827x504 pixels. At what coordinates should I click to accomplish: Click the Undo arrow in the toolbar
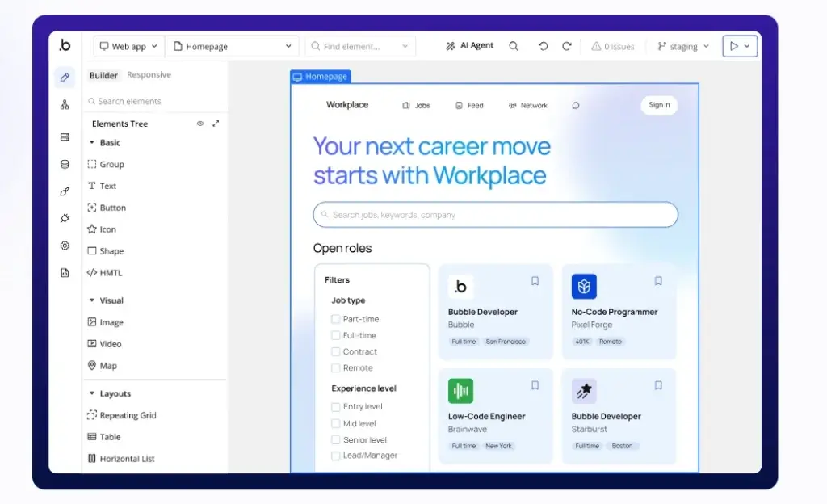coord(543,46)
